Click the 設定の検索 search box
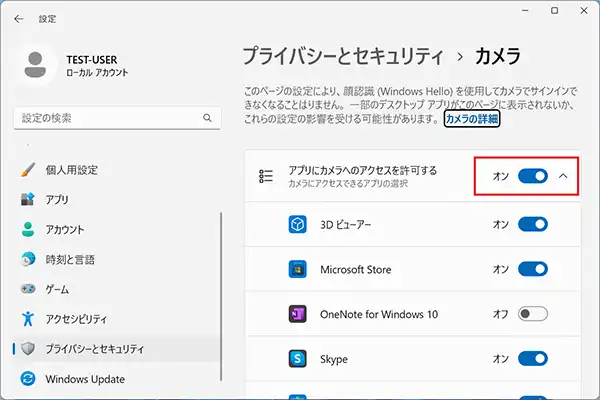 [x=117, y=118]
